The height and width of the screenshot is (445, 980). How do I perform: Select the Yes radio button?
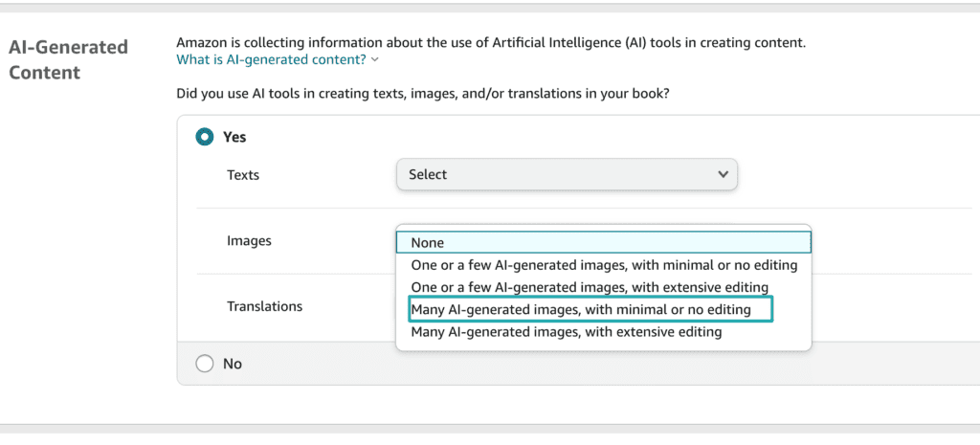[205, 137]
